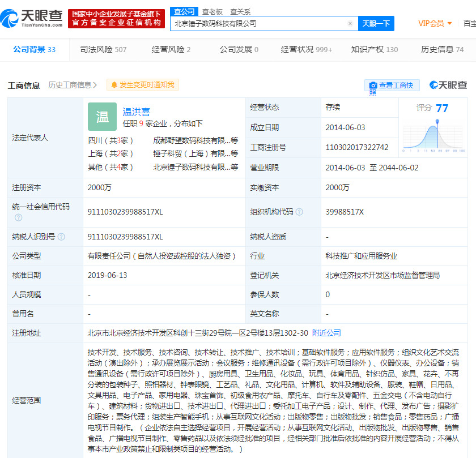This screenshot has height=458, width=476.
Task: Click the red 官方备案企业征信机构 banner
Action: (x=116, y=19)
